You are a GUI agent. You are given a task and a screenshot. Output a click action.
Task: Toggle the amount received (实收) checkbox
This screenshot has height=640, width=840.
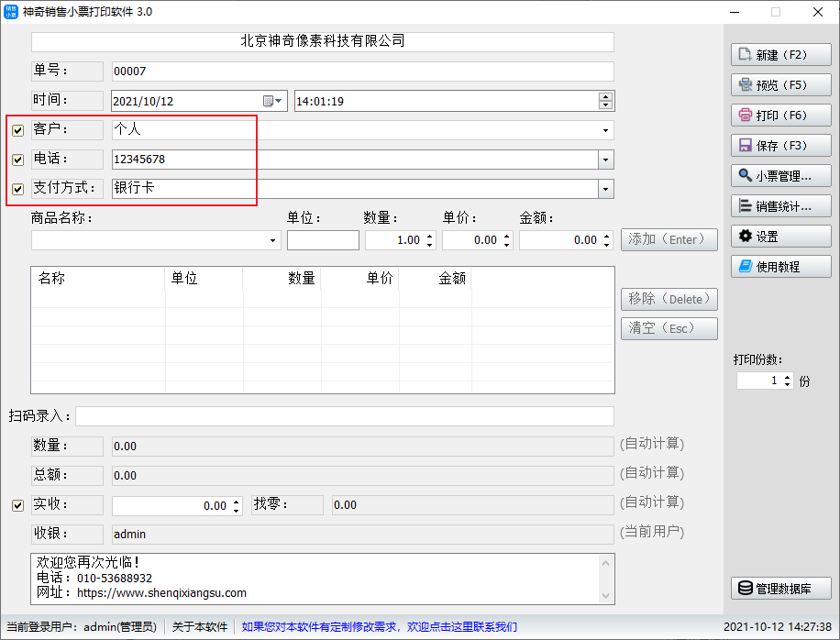[18, 505]
